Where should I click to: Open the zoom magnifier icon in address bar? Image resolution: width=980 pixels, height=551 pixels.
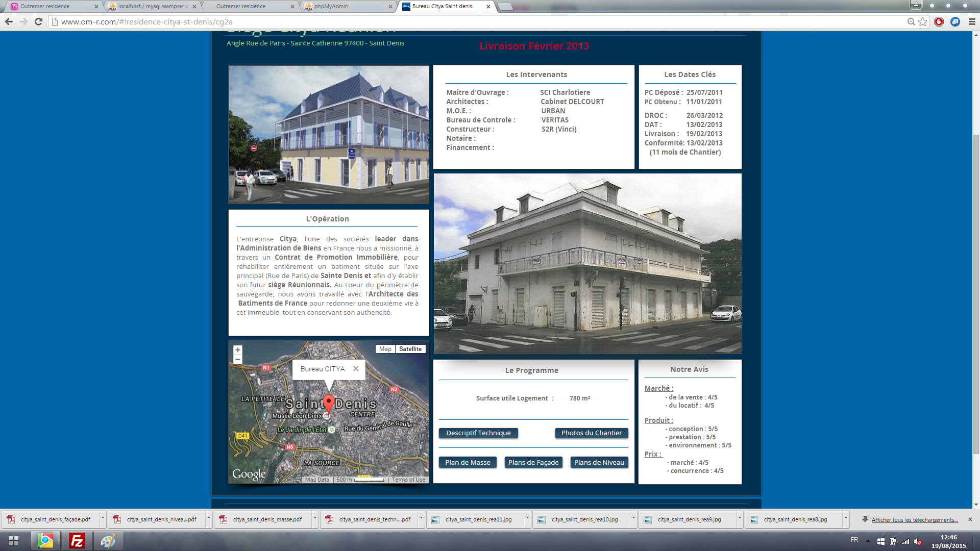(911, 22)
